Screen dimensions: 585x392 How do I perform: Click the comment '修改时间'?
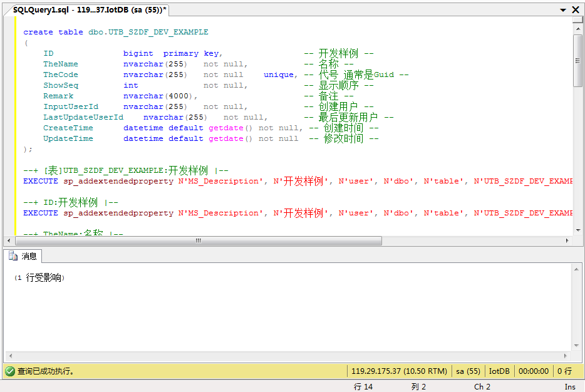(343, 138)
